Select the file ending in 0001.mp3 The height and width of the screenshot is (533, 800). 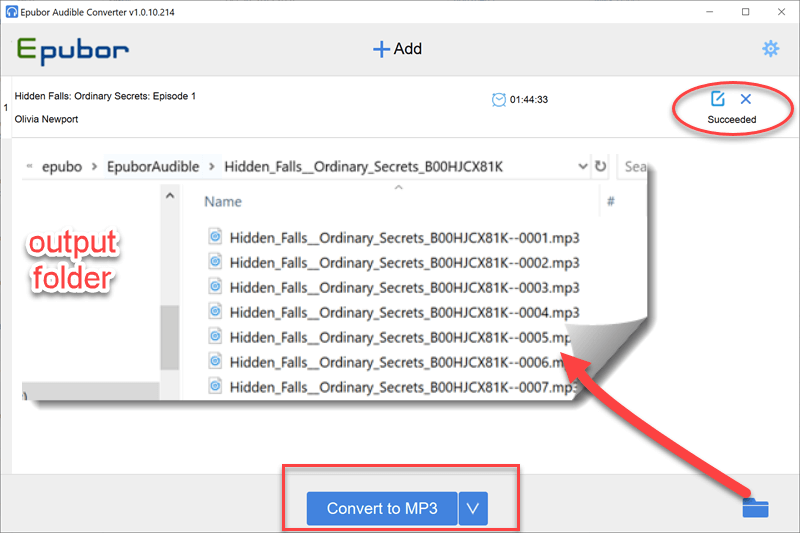click(x=405, y=238)
